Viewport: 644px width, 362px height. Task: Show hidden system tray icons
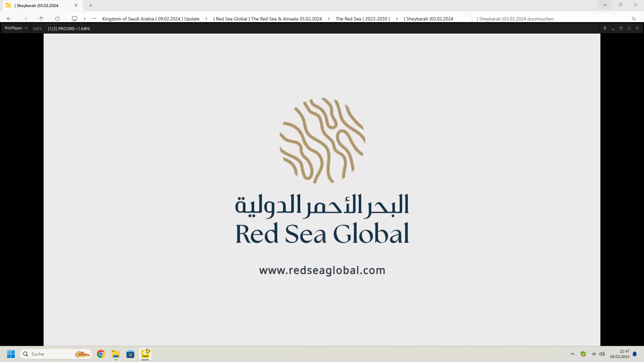(573, 354)
